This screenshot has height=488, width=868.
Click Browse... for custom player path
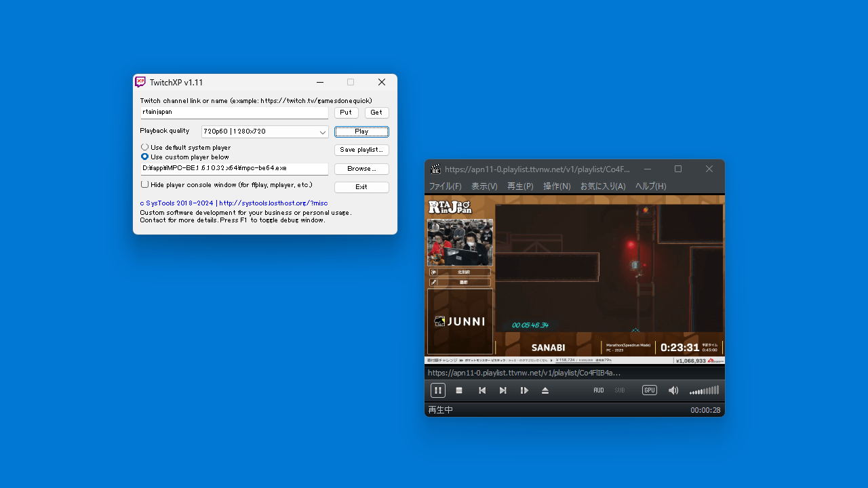click(361, 169)
